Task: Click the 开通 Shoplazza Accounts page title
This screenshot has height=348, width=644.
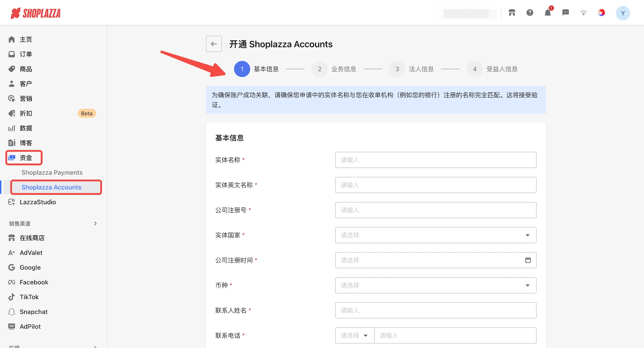Action: (281, 44)
